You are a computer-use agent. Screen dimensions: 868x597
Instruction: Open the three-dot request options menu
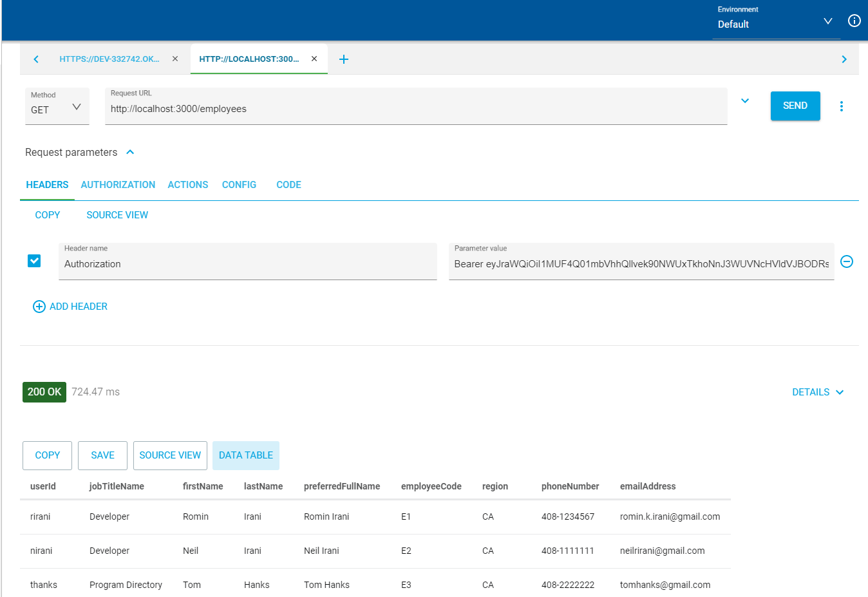(841, 106)
